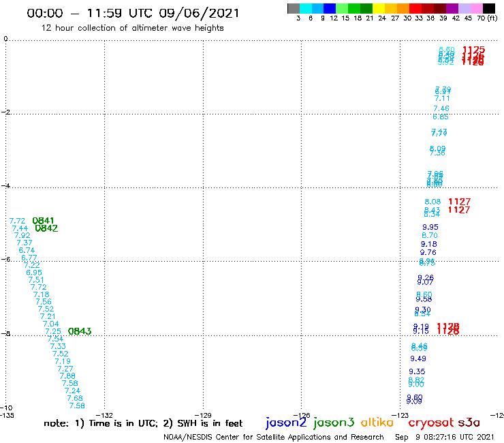The width and height of the screenshot is (504, 443).
Task: Pick the orange swatch above 30
Action: point(403,8)
